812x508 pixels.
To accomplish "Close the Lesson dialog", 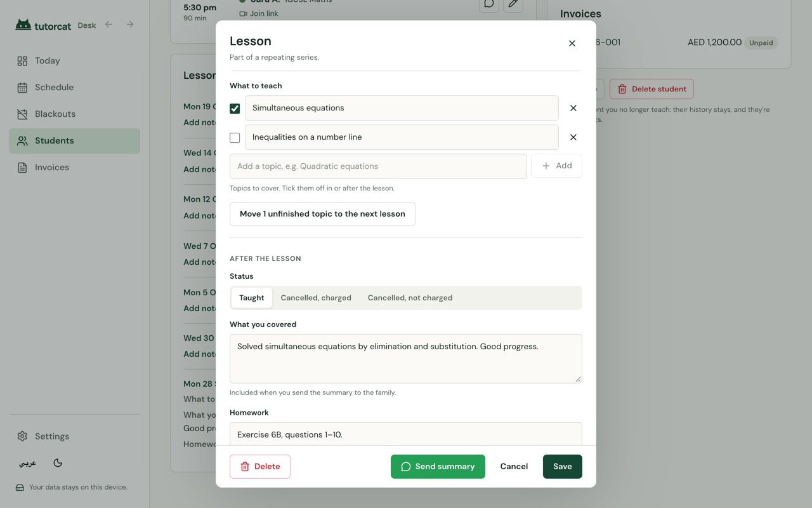I will pos(572,43).
